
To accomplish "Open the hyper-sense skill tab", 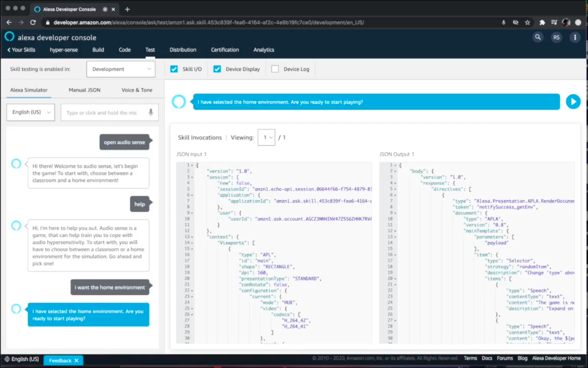I will tap(64, 50).
